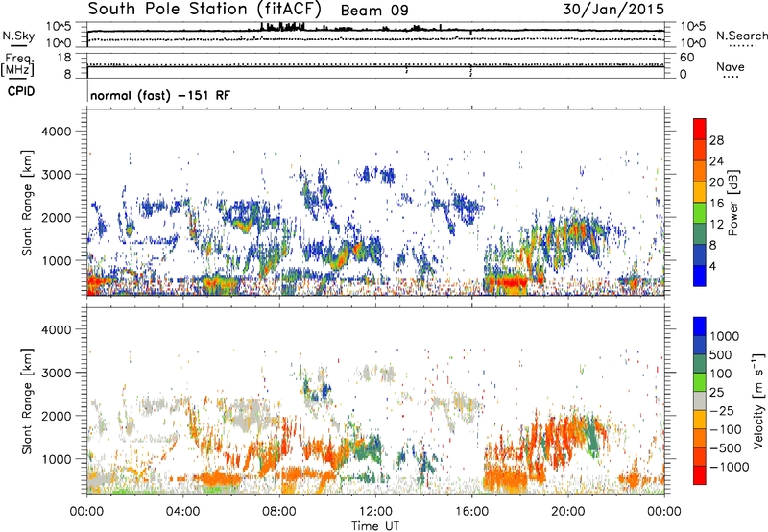The height and width of the screenshot is (532, 768).
Task: Click the "Time UT" axis title
Action: (375, 526)
